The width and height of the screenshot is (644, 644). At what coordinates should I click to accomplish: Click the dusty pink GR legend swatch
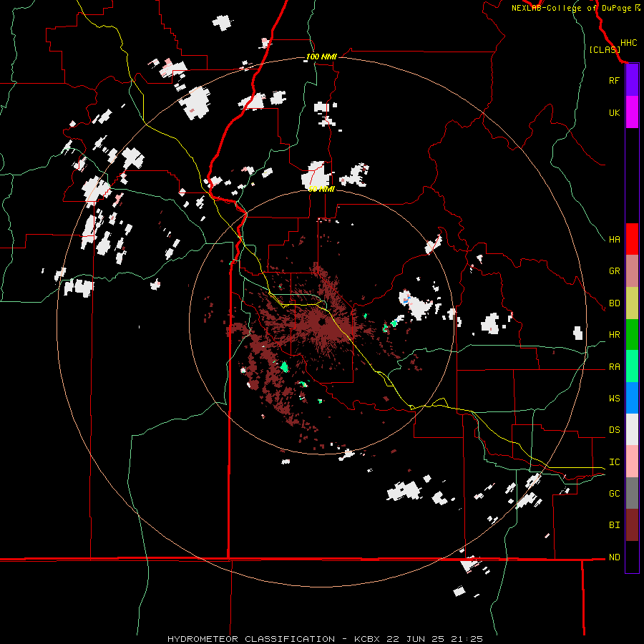632,271
